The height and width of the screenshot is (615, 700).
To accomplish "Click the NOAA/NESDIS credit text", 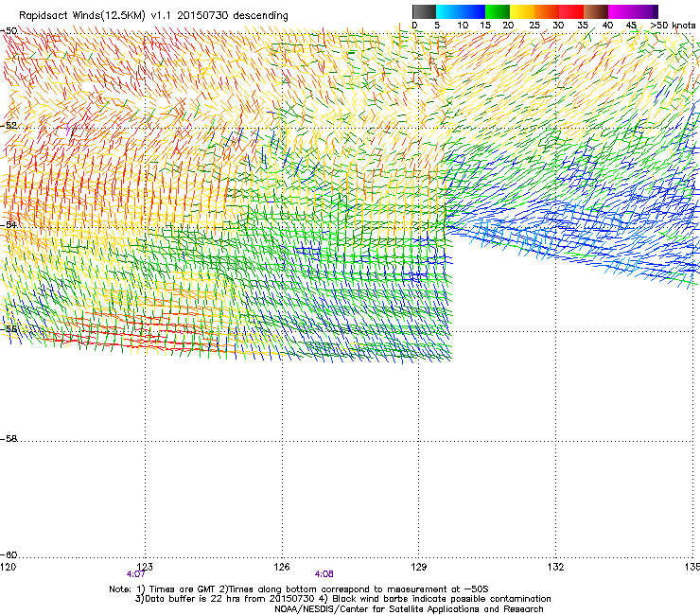I will tap(409, 609).
